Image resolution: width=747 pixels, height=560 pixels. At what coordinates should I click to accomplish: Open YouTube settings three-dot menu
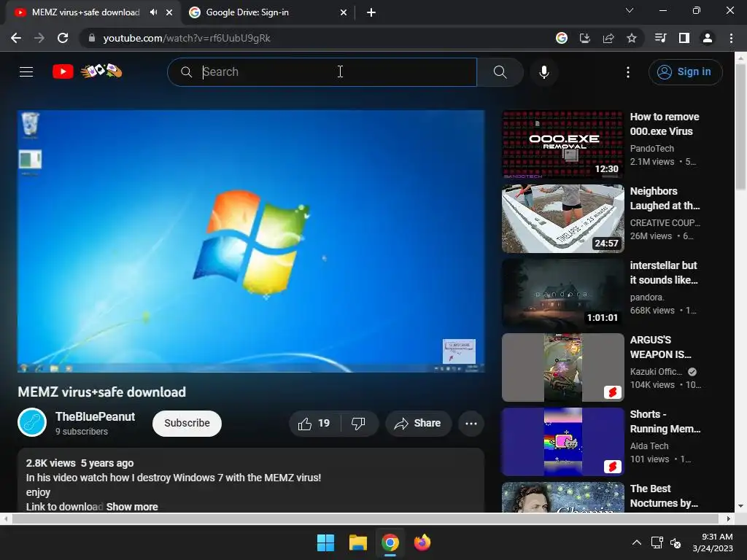[628, 72]
